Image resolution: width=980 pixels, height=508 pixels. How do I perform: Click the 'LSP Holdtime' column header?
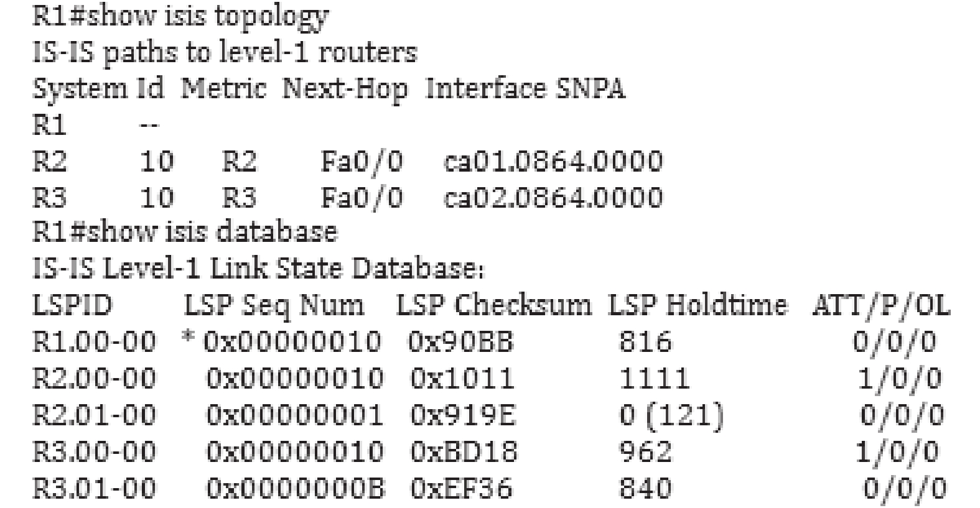point(698,305)
